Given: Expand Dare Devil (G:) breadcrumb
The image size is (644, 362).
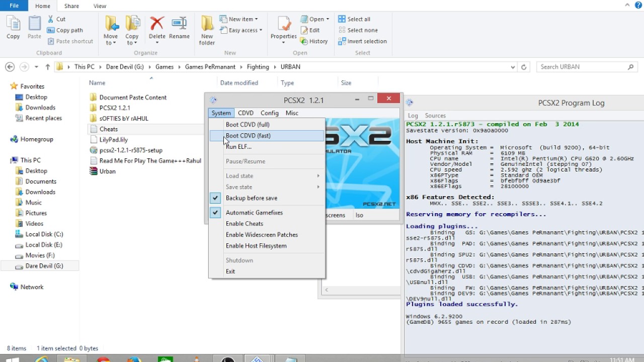Looking at the screenshot, I should pyautogui.click(x=150, y=67).
